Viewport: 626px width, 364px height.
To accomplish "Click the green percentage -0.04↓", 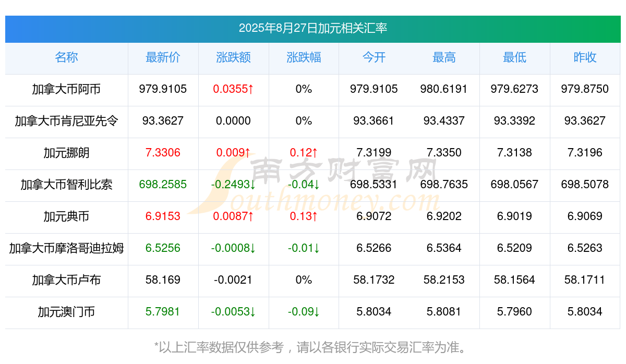I will 304,185.
